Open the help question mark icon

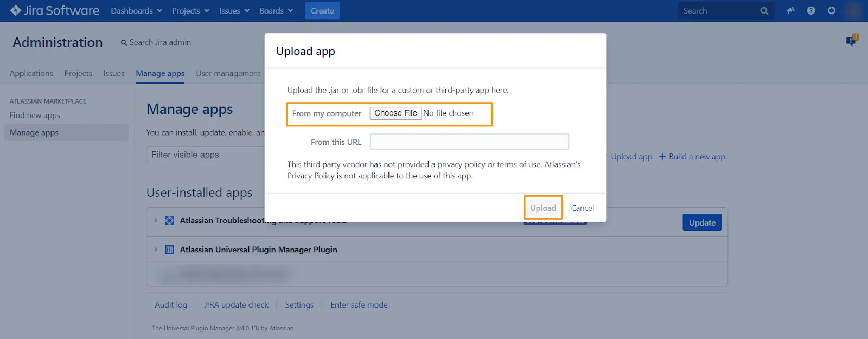click(x=811, y=10)
